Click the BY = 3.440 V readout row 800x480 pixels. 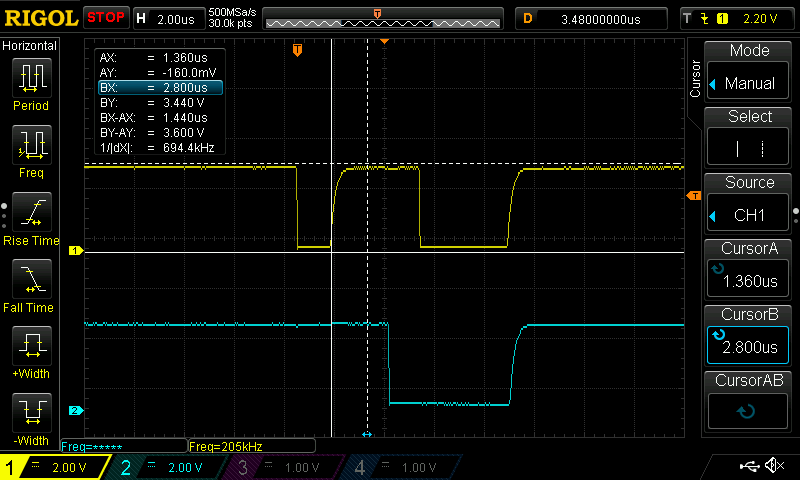pos(160,103)
